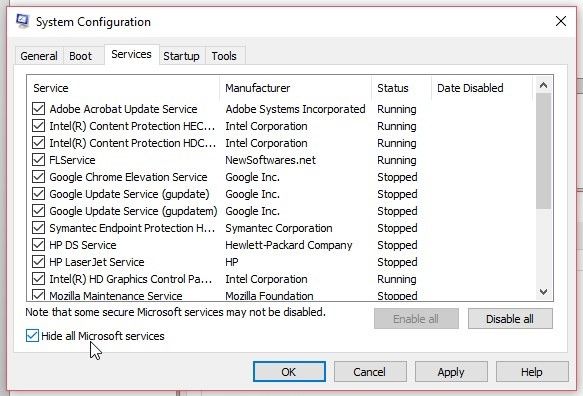Click the Disable all button
Screen dimensions: 583x396
(x=510, y=319)
